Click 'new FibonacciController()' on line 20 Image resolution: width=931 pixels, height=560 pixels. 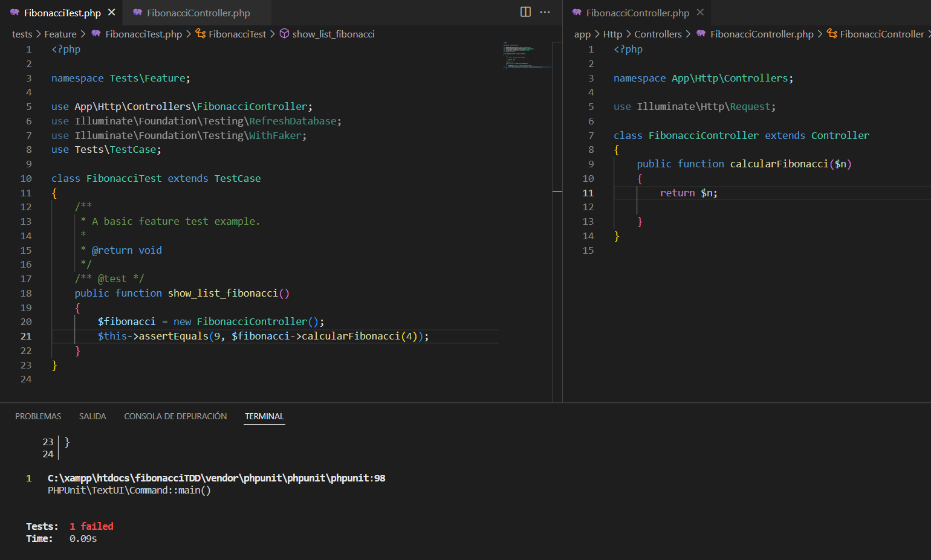tap(245, 322)
